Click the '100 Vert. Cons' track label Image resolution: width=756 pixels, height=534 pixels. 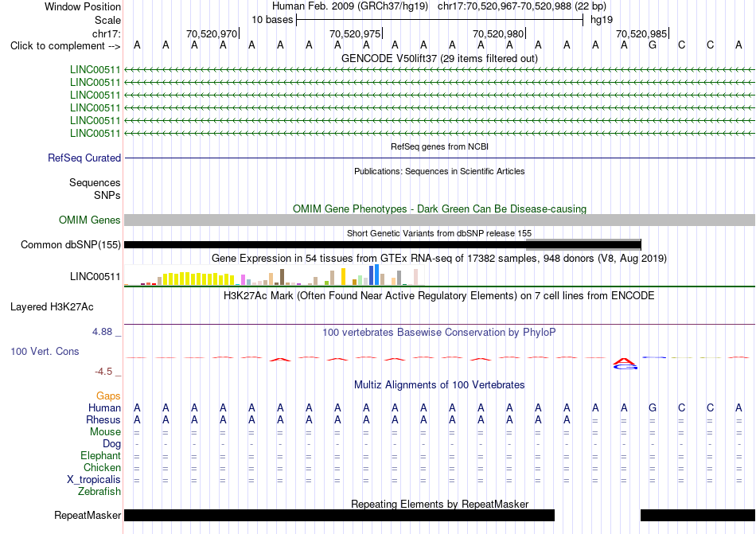coord(45,351)
